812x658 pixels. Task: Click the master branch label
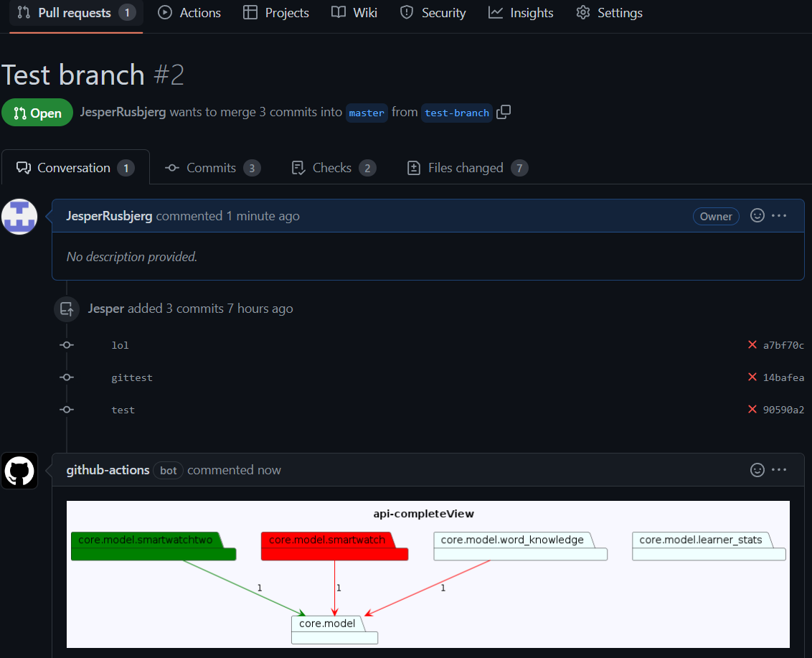[367, 113]
